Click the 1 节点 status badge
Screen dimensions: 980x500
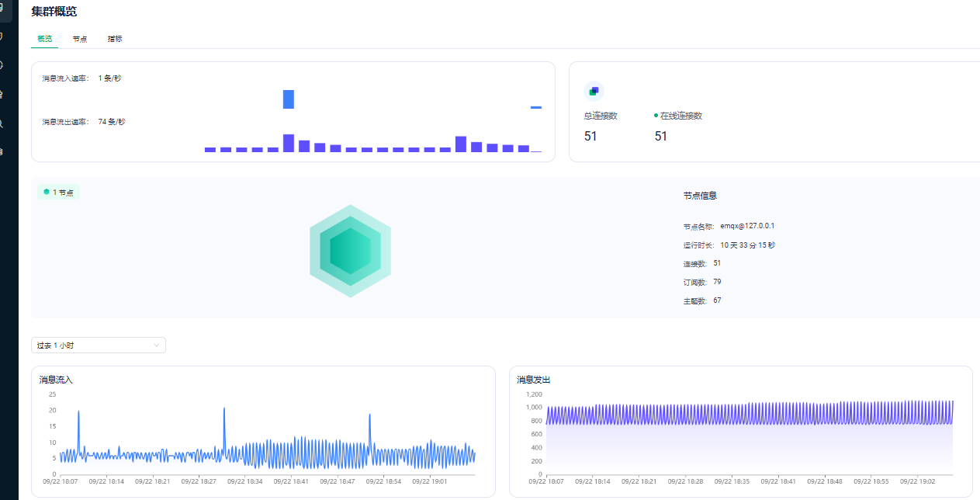tap(59, 192)
